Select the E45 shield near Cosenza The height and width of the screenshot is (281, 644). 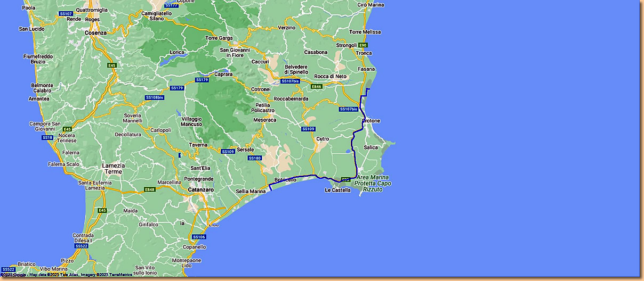[112, 65]
